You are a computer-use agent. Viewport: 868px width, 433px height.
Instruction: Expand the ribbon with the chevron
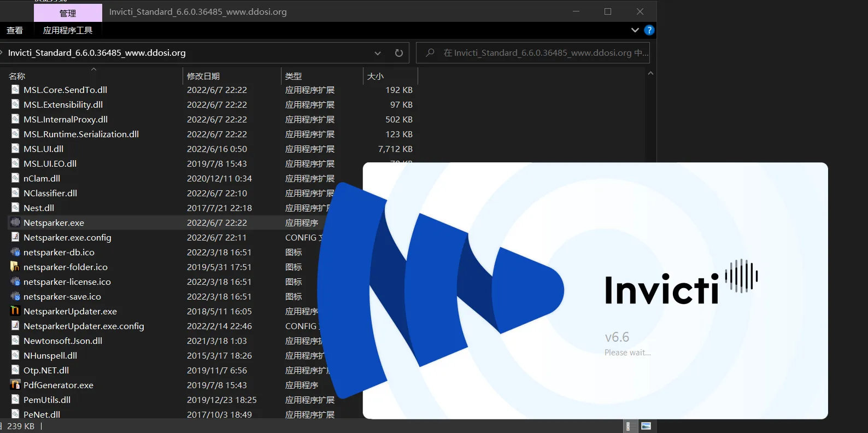(635, 30)
